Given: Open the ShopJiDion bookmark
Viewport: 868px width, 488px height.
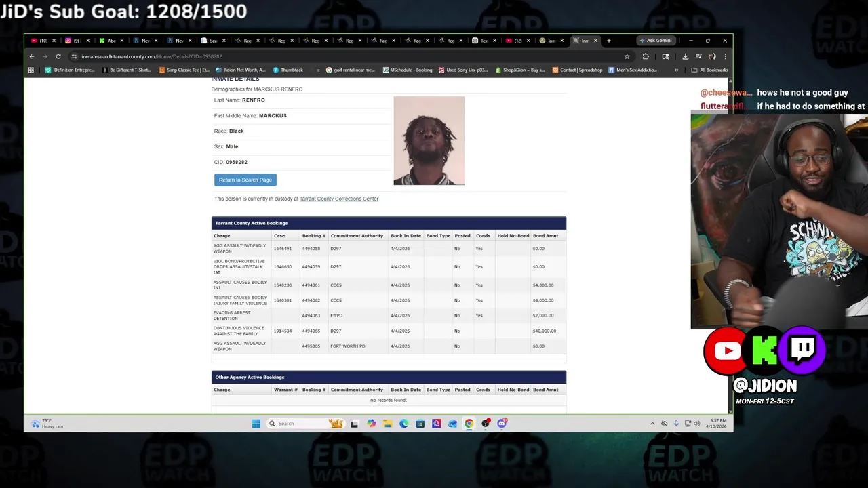Looking at the screenshot, I should [520, 70].
